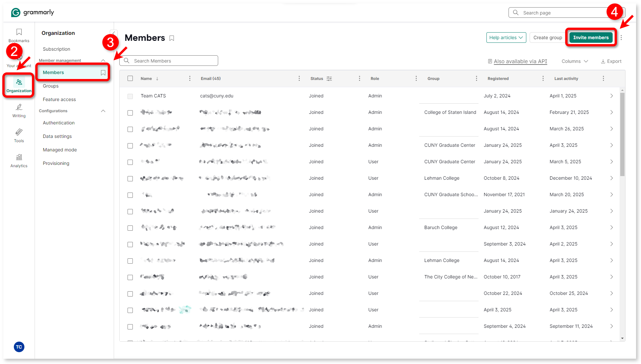Open Managed mode settings
Viewport: 641px width, 364px height.
click(60, 150)
